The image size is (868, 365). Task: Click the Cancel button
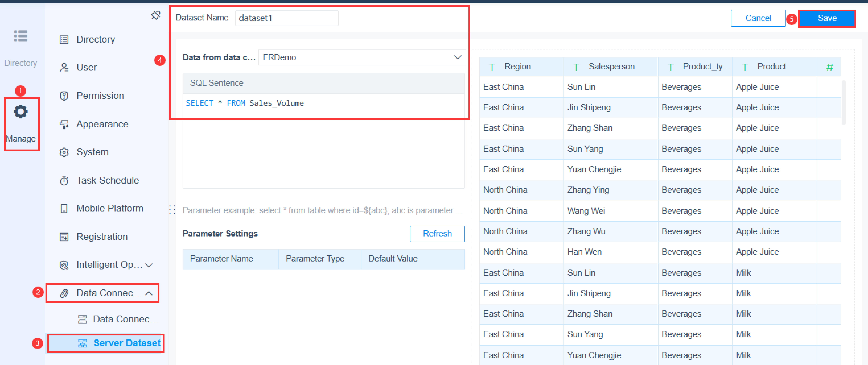pos(758,18)
